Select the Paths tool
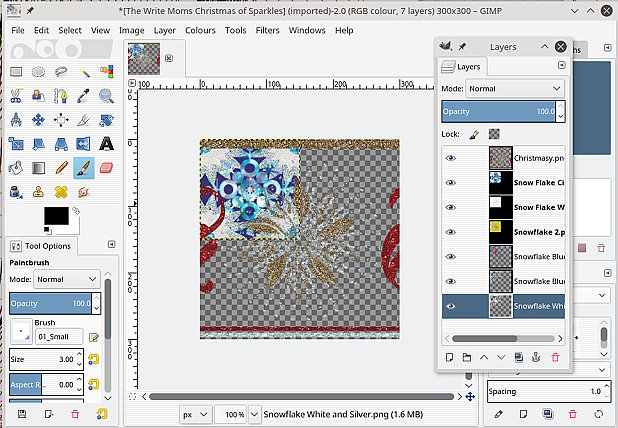Image resolution: width=618 pixels, height=428 pixels. [x=61, y=96]
